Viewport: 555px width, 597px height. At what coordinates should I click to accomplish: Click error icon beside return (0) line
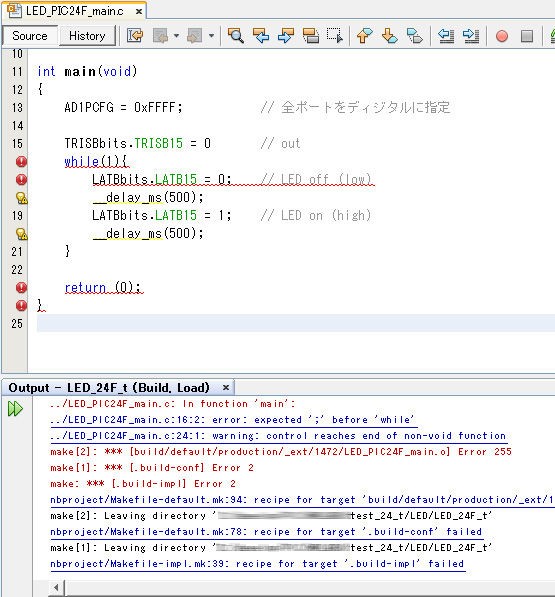(x=21, y=287)
